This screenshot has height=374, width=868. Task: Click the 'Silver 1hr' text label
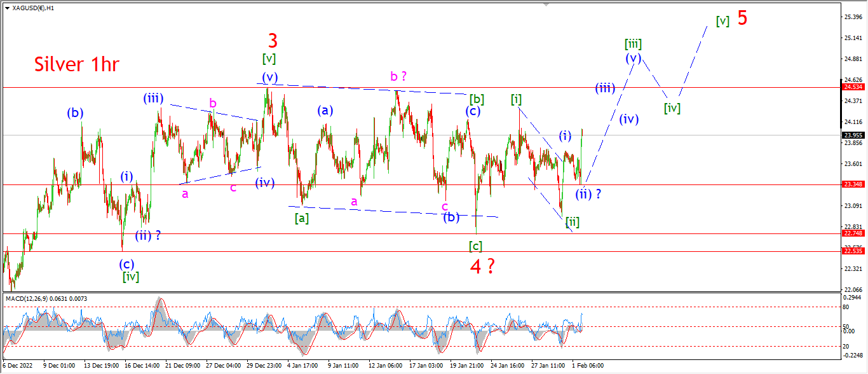(x=77, y=64)
